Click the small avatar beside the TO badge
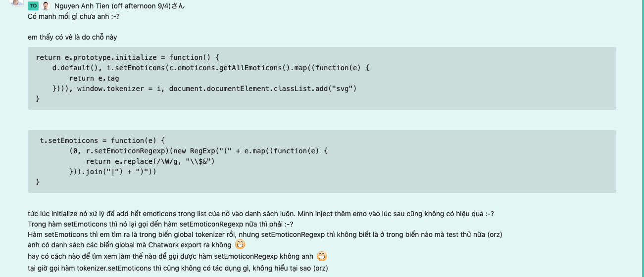Image resolution: width=644 pixels, height=277 pixels. coord(46,6)
